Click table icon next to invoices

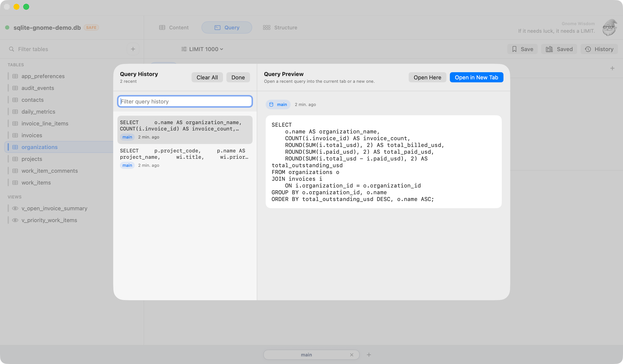(15, 135)
